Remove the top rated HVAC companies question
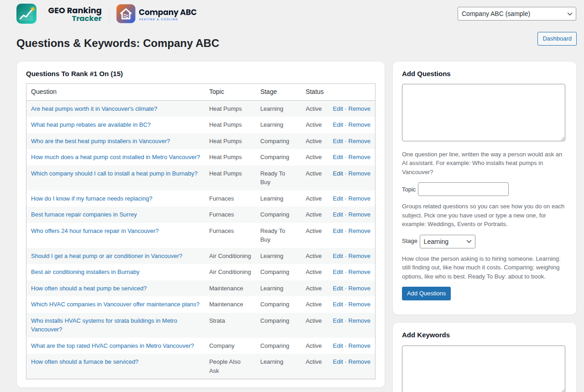Image resolution: width=584 pixels, height=392 pixels. click(x=360, y=346)
